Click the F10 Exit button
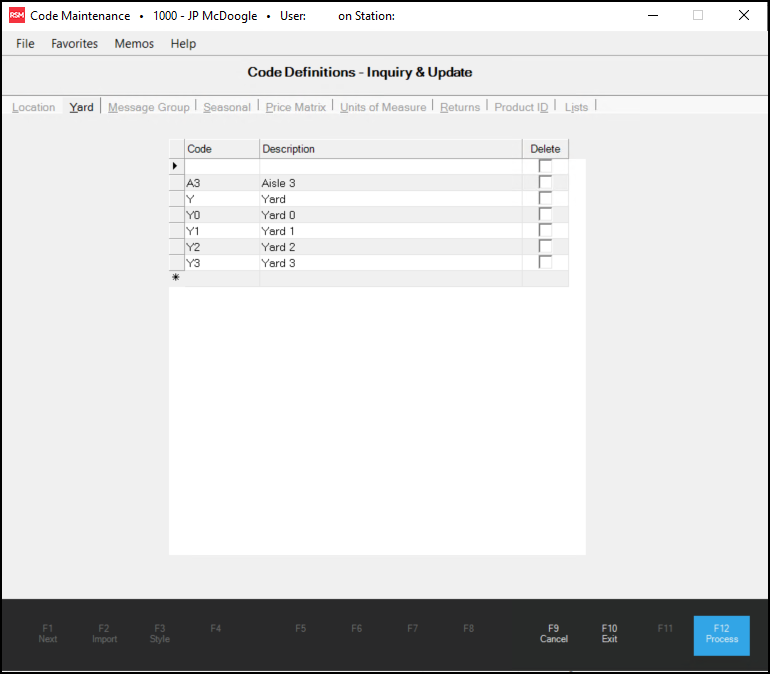 pos(610,634)
